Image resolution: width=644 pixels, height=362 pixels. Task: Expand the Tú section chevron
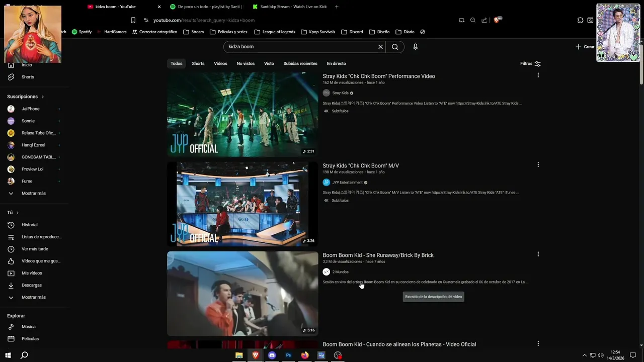18,213
